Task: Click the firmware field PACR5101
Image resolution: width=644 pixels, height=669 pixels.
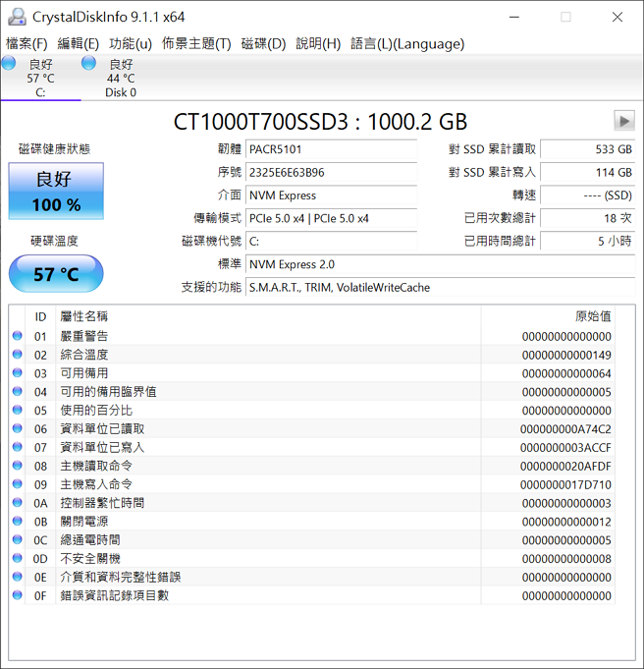Action: (x=331, y=149)
